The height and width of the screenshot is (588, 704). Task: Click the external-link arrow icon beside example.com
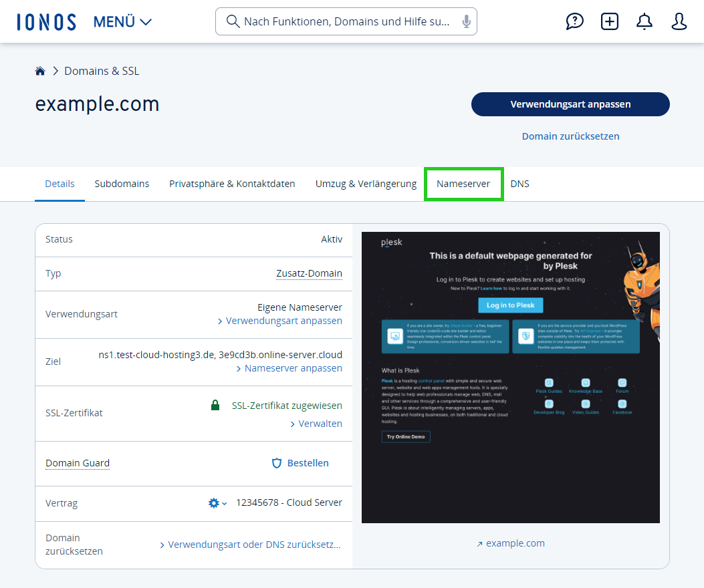pos(479,544)
